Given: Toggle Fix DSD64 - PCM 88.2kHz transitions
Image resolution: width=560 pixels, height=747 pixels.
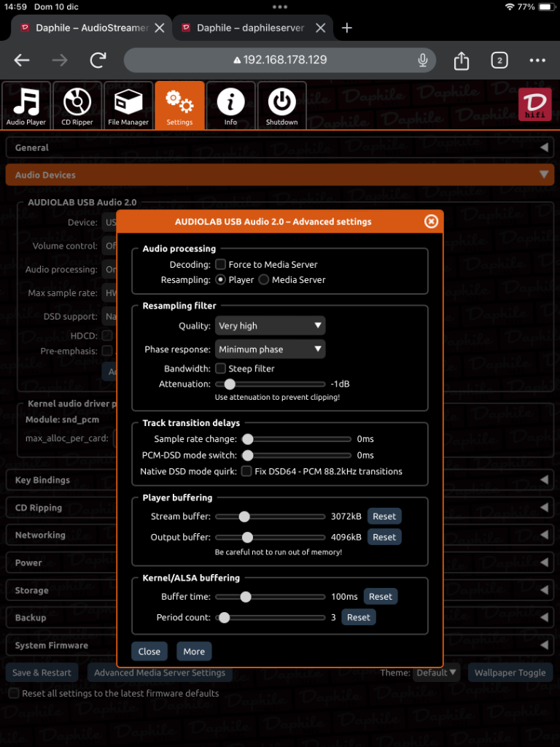Looking at the screenshot, I should 246,471.
